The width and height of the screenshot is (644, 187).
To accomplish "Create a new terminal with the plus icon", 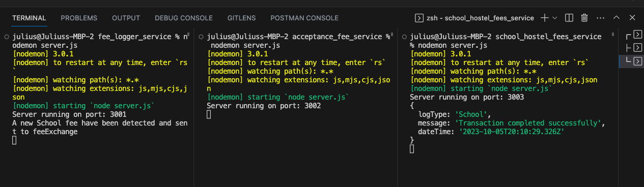I will coord(544,18).
